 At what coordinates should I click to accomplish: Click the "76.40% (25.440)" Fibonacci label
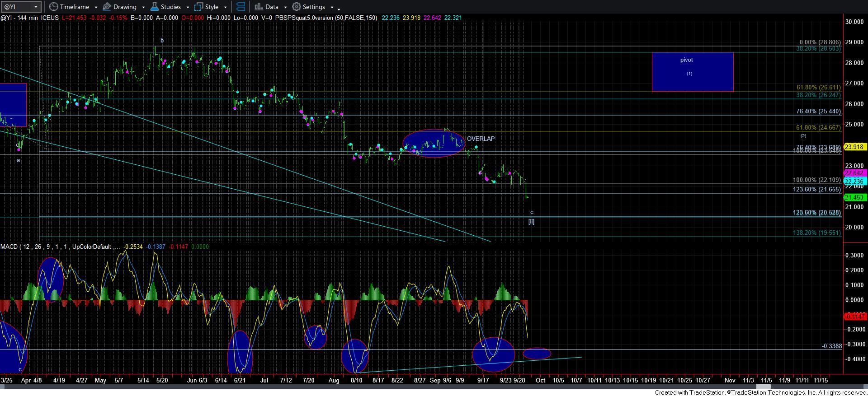click(x=819, y=111)
